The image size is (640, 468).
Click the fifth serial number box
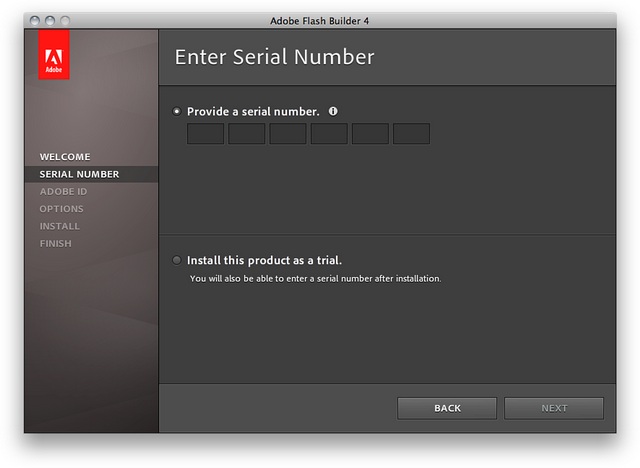point(370,134)
